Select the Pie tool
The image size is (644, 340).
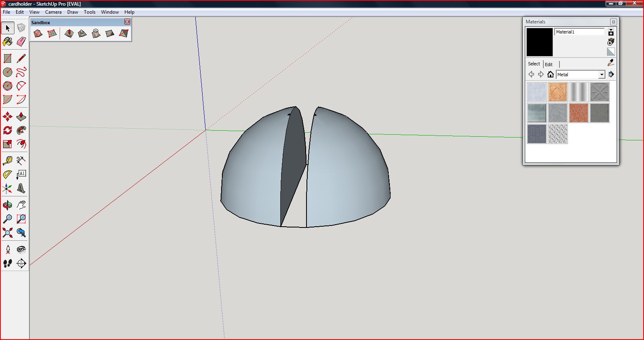(8, 100)
